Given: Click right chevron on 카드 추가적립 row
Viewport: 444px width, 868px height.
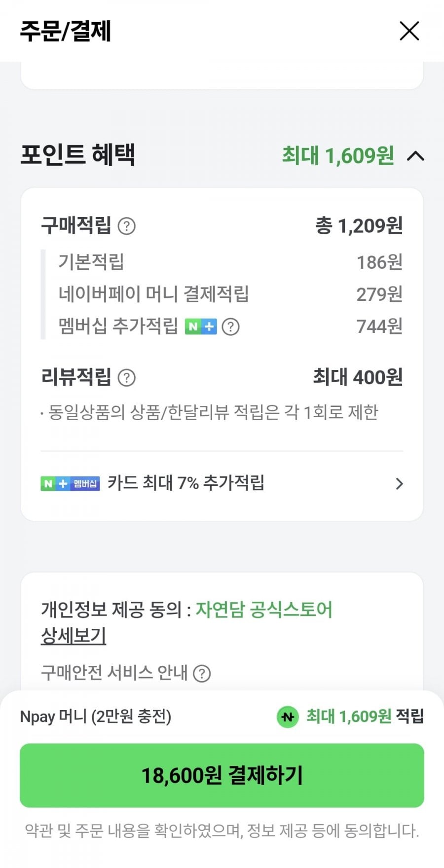Looking at the screenshot, I should [x=399, y=484].
